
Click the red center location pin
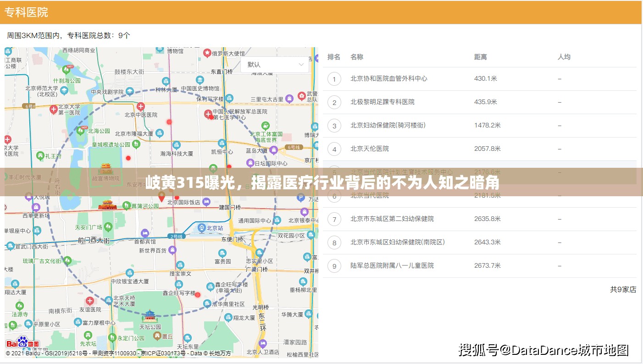tap(161, 196)
